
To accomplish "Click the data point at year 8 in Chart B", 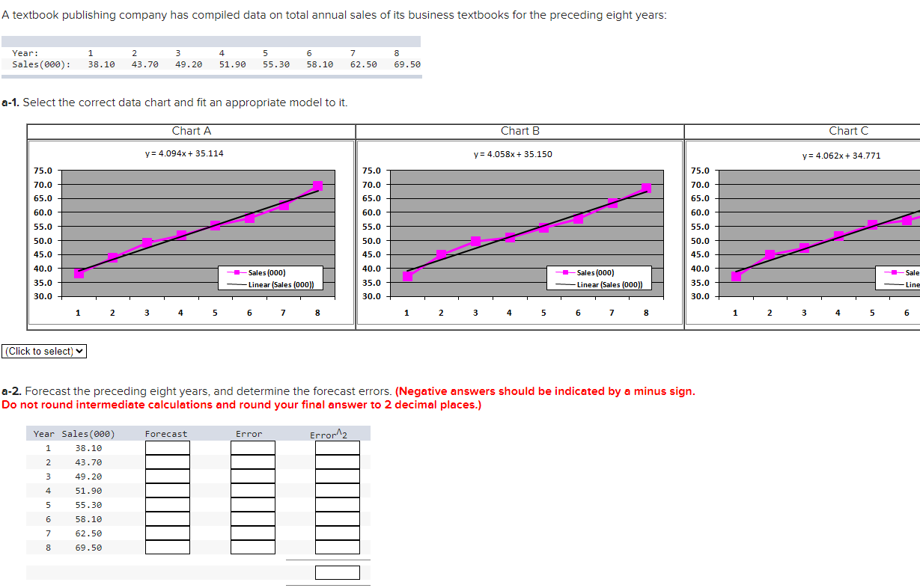I will (645, 188).
